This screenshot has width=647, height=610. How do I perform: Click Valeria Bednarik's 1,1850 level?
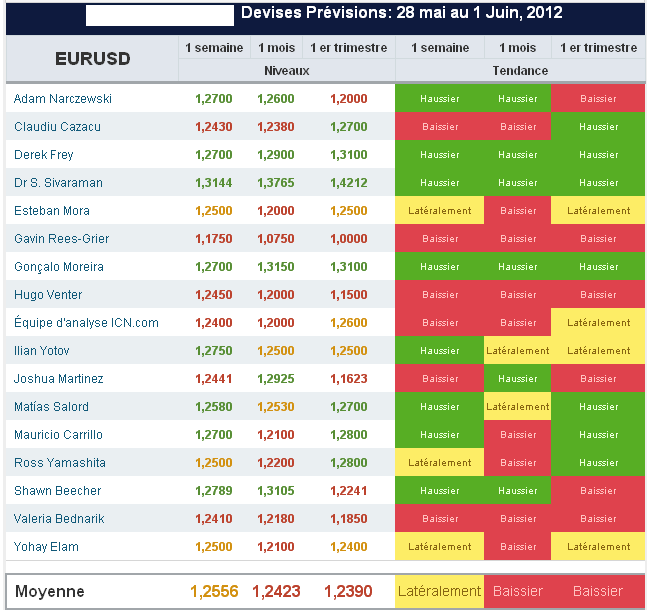tap(349, 519)
